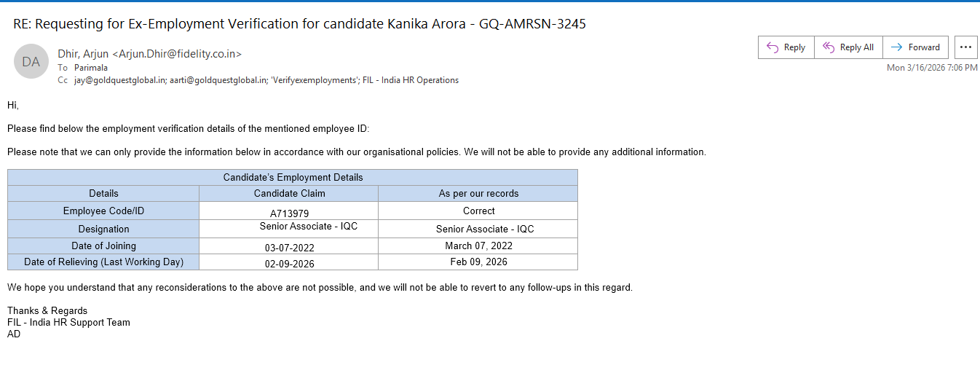Click the email subject line
The width and height of the screenshot is (980, 365).
pos(299,23)
